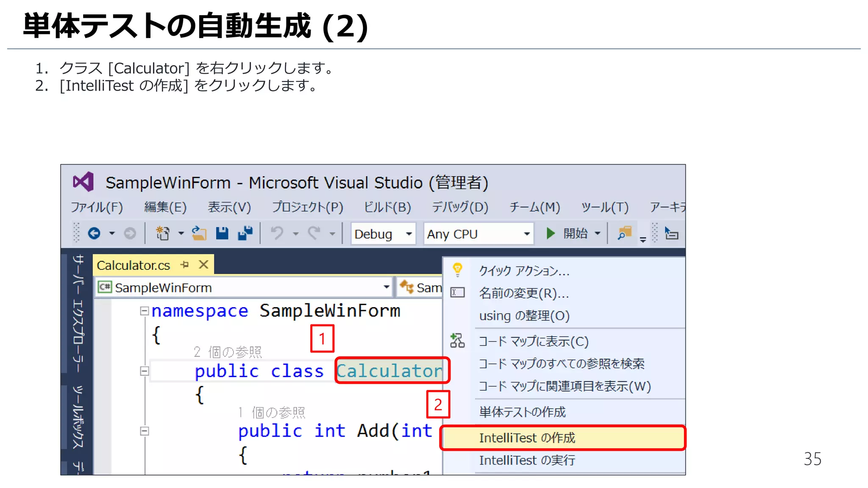868x488 pixels.
Task: Open back-navigation history dropdown arrow
Action: [x=112, y=233]
